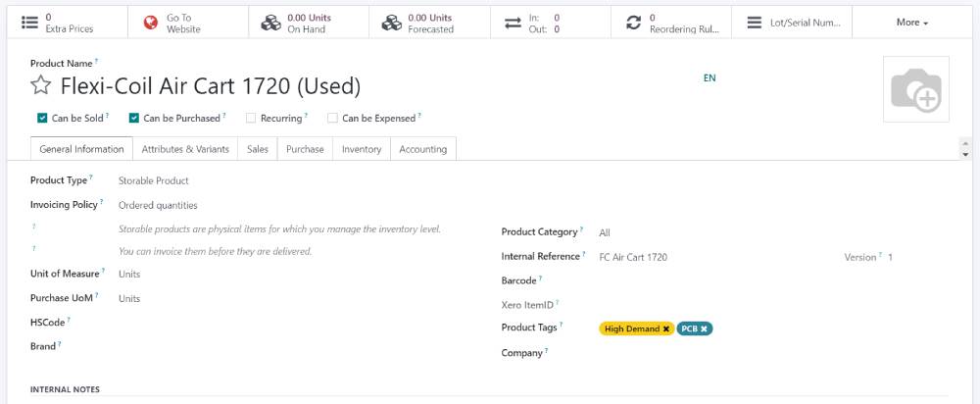Screen dimensions: 980x404
Task: Click the scrollbar up arrow
Action: pos(965,144)
